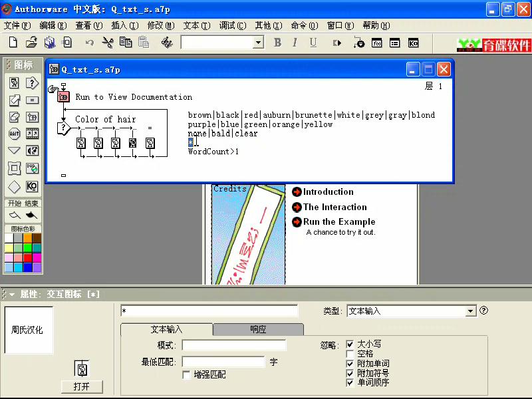
Task: Open the text style dropdown in the toolbar
Action: [x=259, y=43]
